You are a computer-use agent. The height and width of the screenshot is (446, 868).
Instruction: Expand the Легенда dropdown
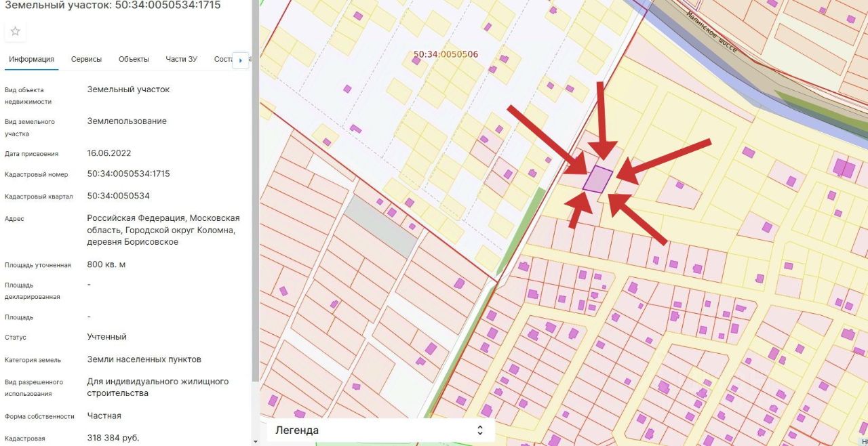(380, 430)
